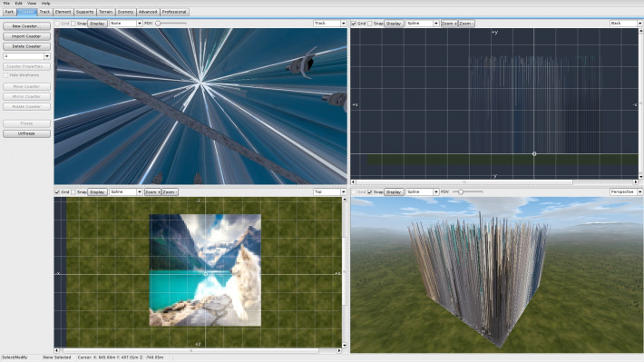Switch to the Element tab
This screenshot has width=644, height=362.
[x=63, y=12]
